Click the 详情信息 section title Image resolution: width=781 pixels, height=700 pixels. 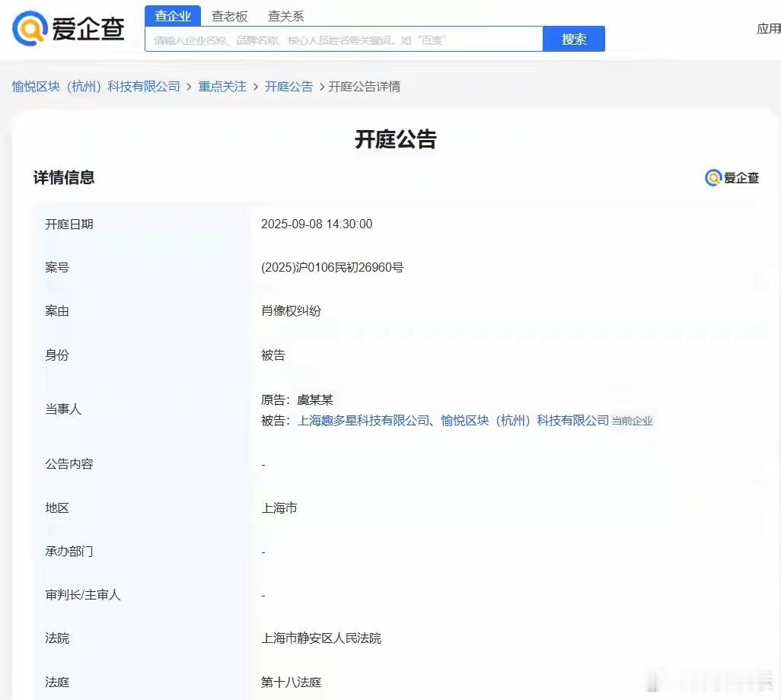(64, 177)
